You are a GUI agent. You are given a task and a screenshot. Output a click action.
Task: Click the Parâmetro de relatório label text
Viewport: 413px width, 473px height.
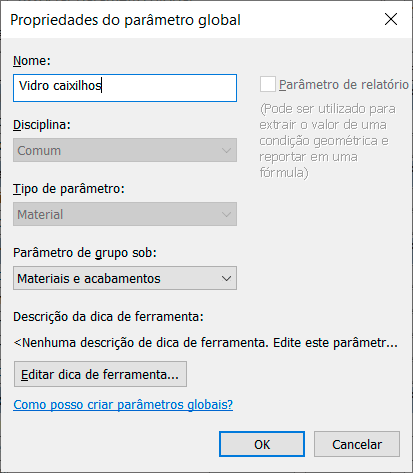click(x=344, y=85)
